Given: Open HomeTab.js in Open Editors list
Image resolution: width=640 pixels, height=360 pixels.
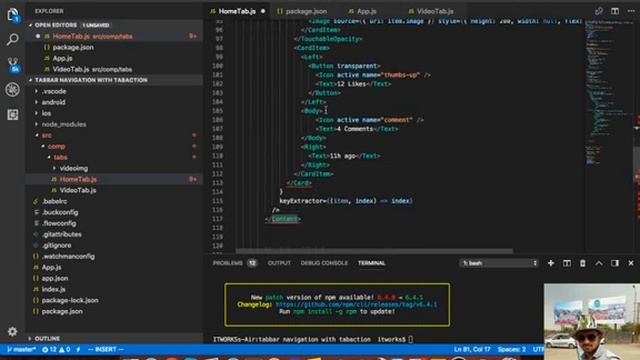Looking at the screenshot, I should 114,36.
